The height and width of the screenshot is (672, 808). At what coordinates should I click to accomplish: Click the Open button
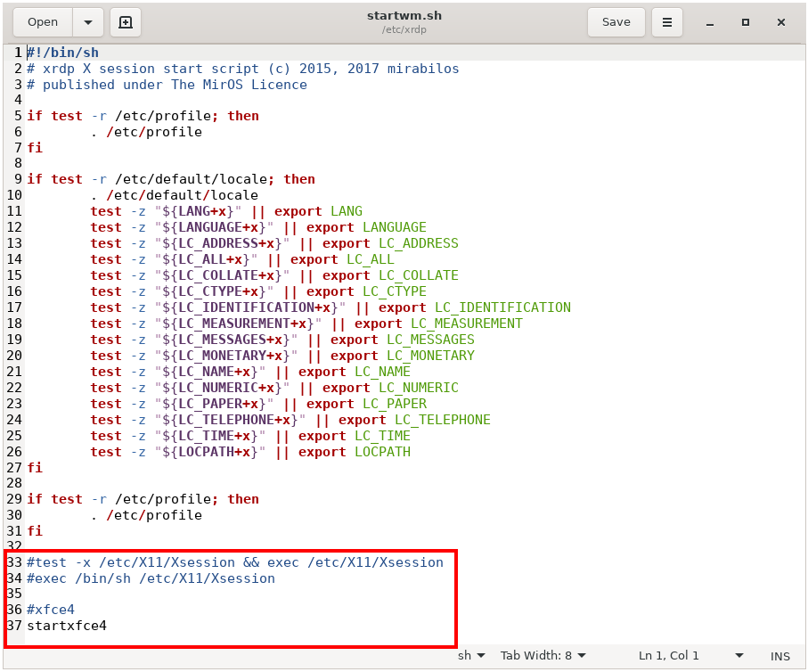coord(43,22)
